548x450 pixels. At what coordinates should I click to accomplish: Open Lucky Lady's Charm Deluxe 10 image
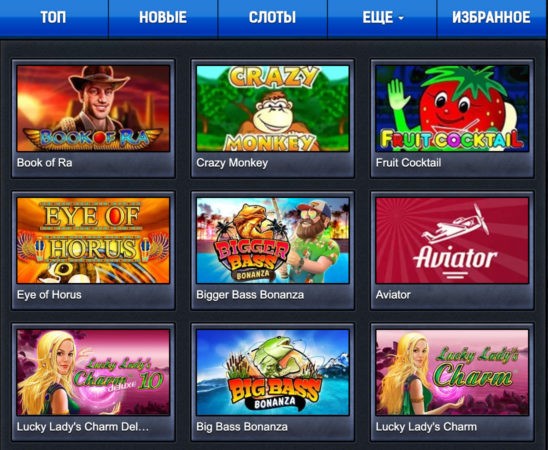(93, 372)
